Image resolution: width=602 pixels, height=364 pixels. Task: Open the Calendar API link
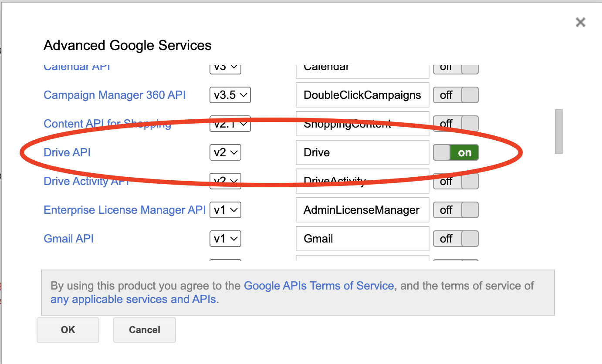point(77,67)
